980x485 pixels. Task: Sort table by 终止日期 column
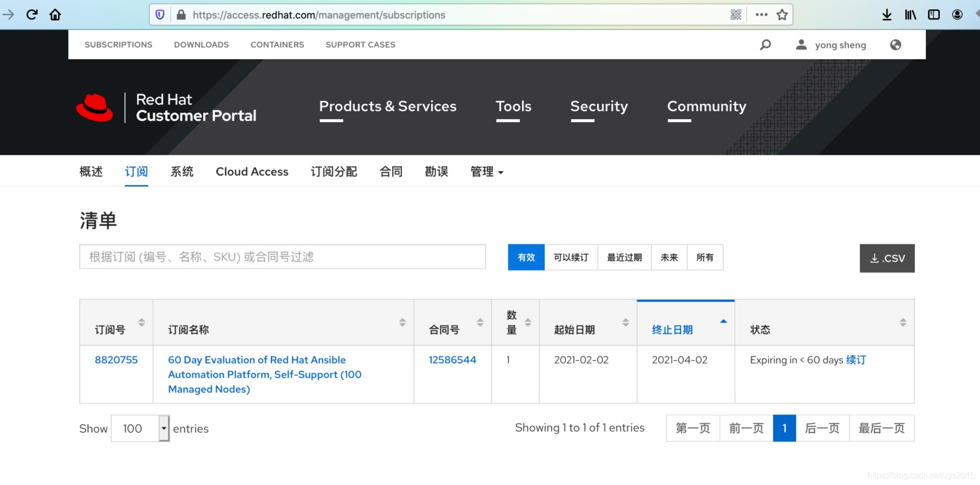(686, 322)
